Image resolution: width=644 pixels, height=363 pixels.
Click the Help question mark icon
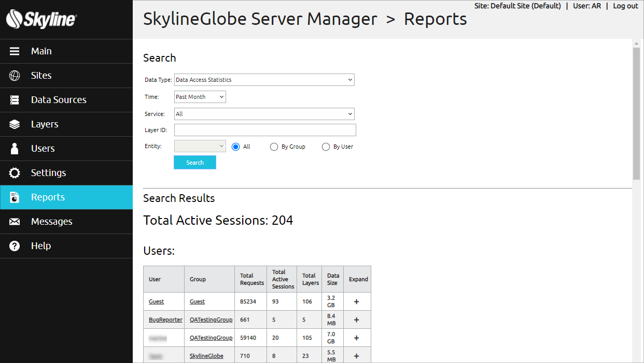(x=15, y=246)
